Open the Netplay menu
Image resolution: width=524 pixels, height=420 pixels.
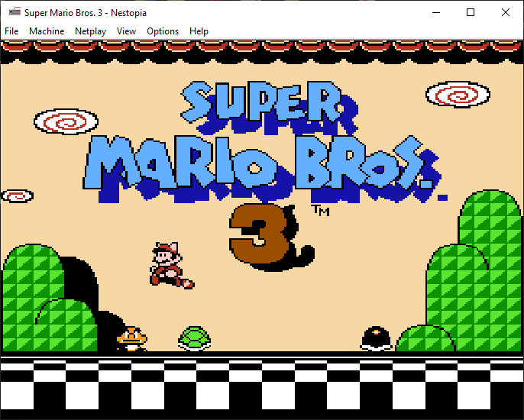[90, 31]
